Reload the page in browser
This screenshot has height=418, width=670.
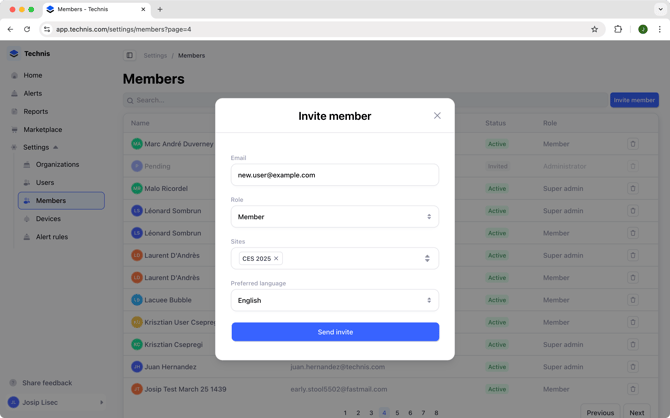[27, 29]
